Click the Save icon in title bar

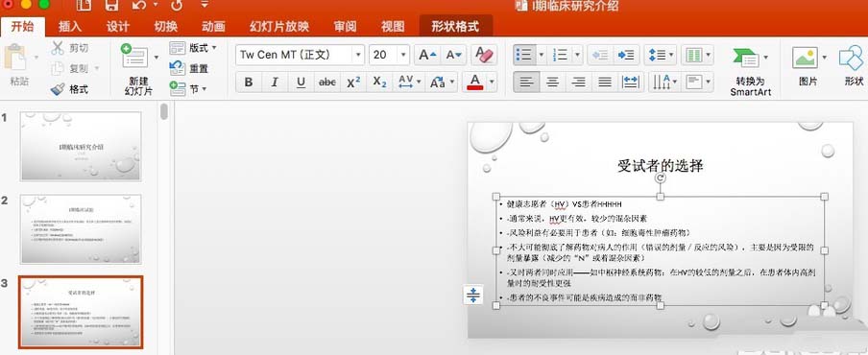111,6
